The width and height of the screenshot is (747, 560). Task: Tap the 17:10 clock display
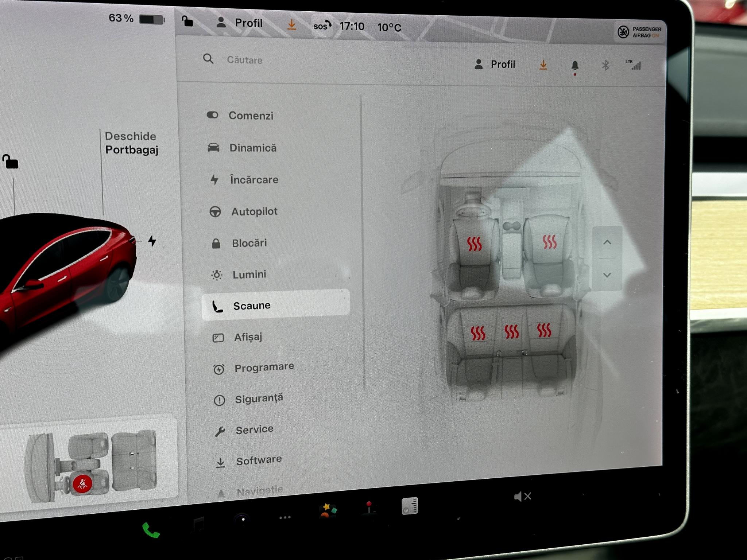(x=352, y=26)
